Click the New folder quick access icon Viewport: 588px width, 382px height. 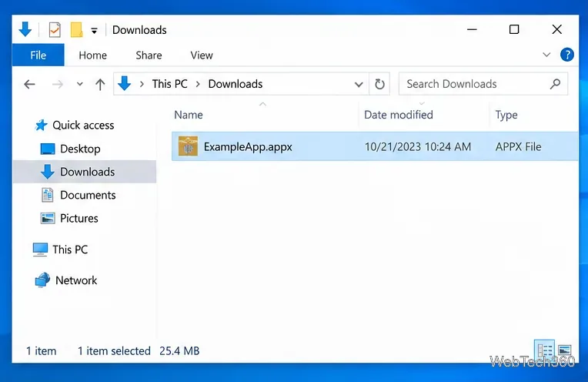(76, 29)
